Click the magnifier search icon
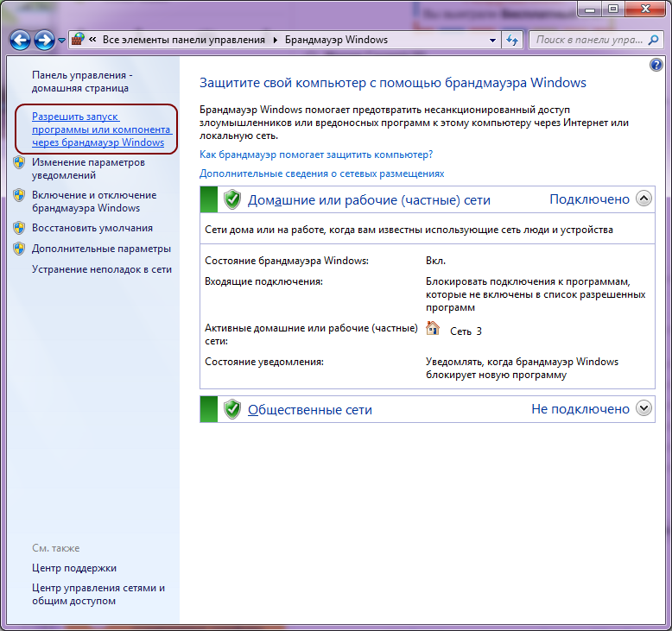Screen dimensions: 672x631 point(654,41)
